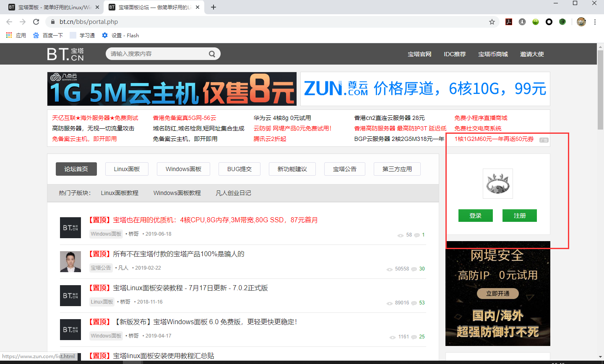Open ad link 免费小程序直播商城
This screenshot has width=604, height=364.
click(x=481, y=118)
